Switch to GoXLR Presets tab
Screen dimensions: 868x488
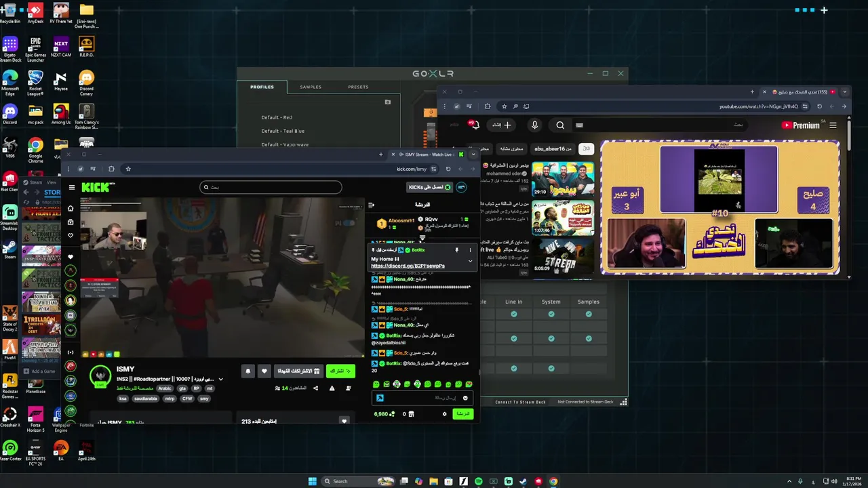click(358, 87)
